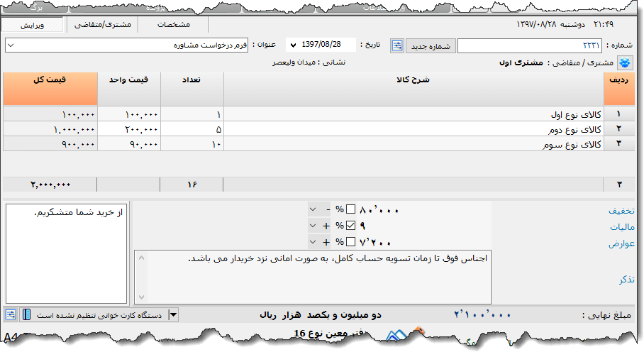Screen dimensions: 644x352
Task: Toggle the percent checkbox for عوارض
Action: point(350,241)
